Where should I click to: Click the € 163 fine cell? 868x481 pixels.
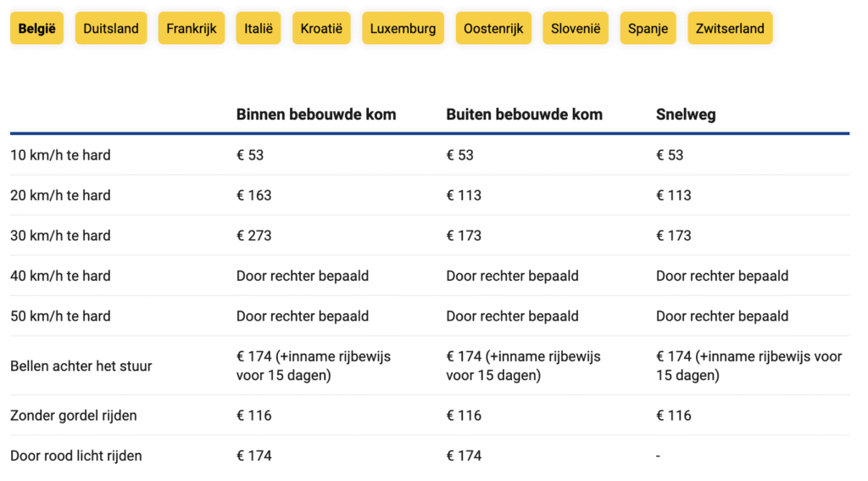(x=254, y=195)
